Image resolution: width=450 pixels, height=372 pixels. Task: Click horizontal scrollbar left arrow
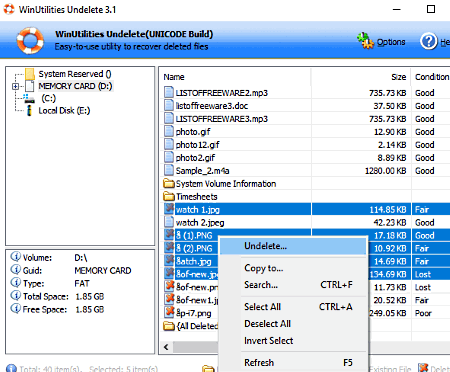166,347
